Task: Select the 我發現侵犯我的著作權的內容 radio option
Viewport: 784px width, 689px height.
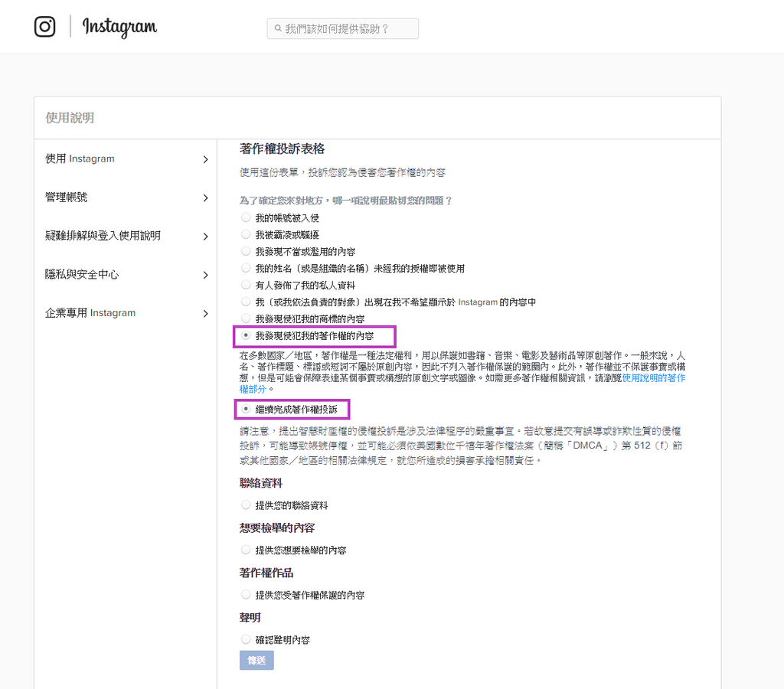Action: (246, 335)
